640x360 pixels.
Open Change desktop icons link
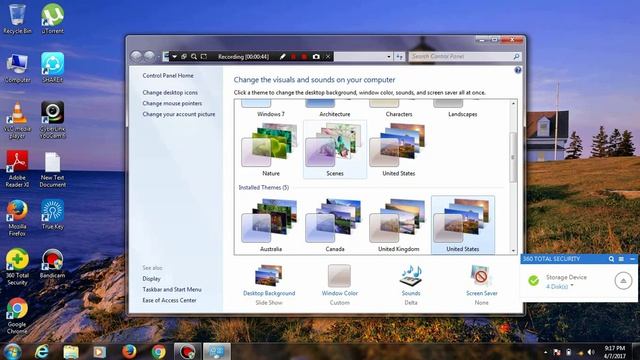click(170, 93)
